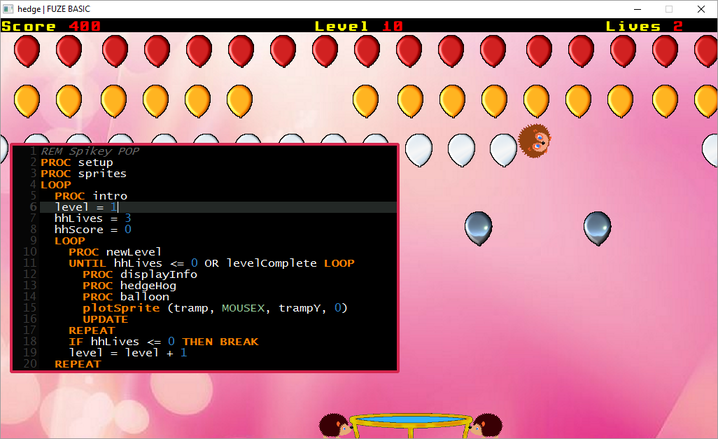The width and height of the screenshot is (718, 439).
Task: Select the 'PROC sprites' line in editor
Action: point(83,173)
